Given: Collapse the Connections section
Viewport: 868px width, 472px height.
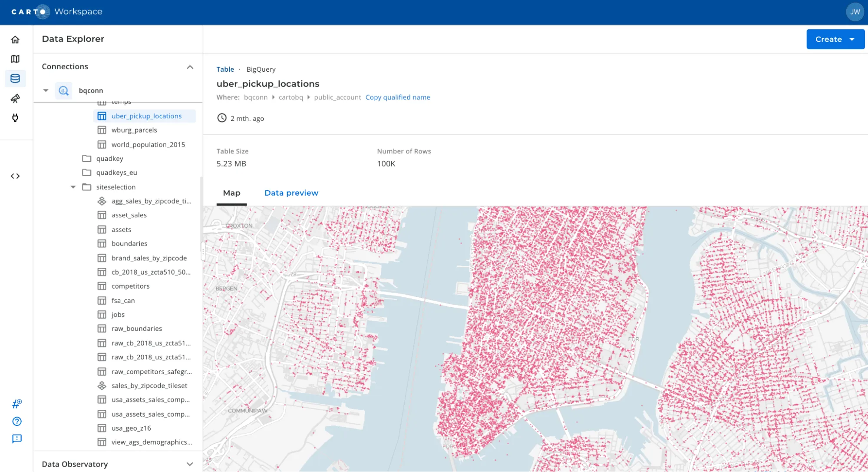Looking at the screenshot, I should (190, 67).
